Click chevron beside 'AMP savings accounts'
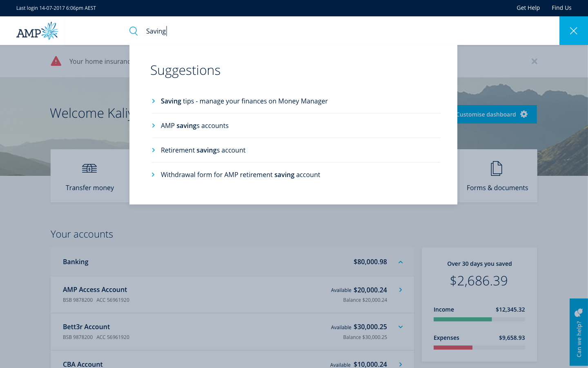Image resolution: width=588 pixels, height=368 pixels. click(154, 126)
